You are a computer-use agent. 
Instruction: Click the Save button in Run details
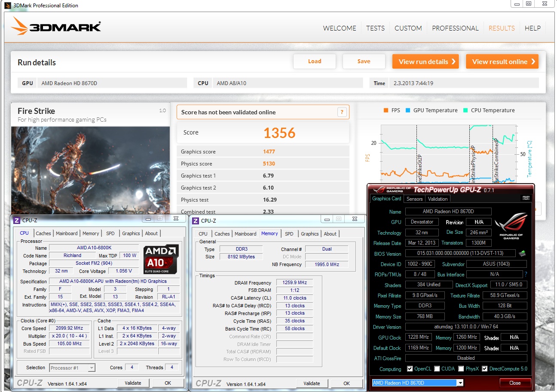(364, 61)
